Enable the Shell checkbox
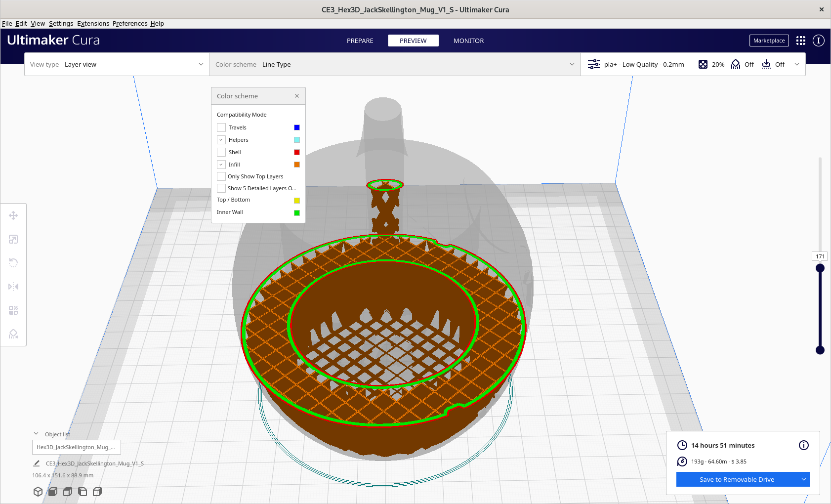 click(x=221, y=152)
